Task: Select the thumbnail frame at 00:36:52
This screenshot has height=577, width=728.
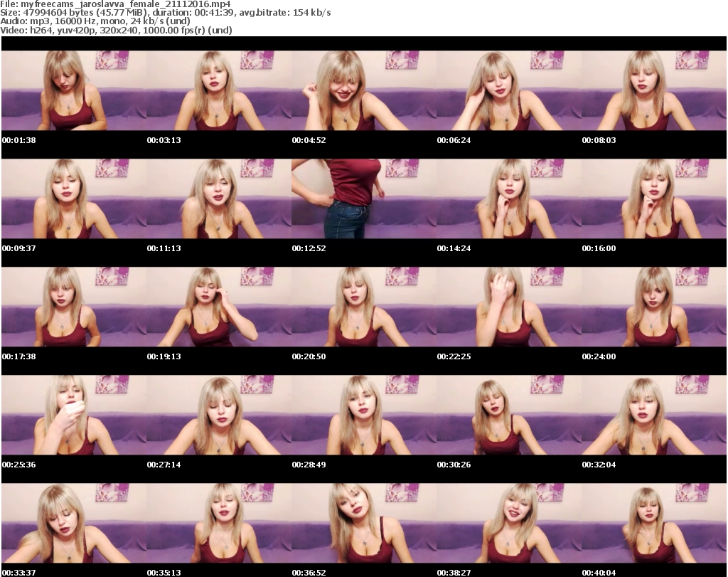Action: 364,524
